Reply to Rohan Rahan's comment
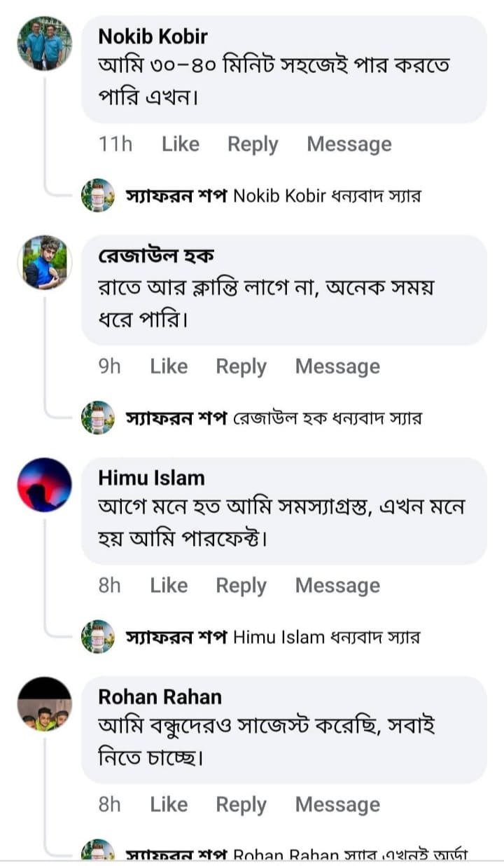The image size is (504, 866). coord(241,805)
